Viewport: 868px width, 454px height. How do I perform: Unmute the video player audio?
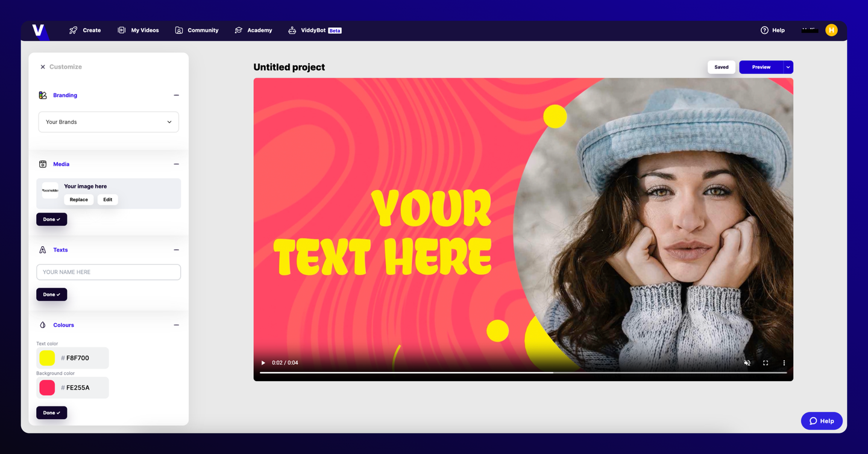tap(747, 363)
